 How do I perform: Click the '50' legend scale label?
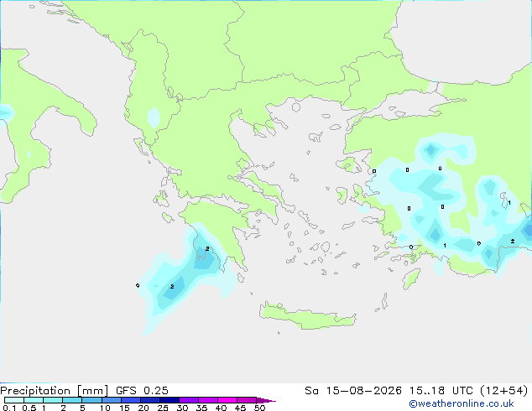[259, 408]
